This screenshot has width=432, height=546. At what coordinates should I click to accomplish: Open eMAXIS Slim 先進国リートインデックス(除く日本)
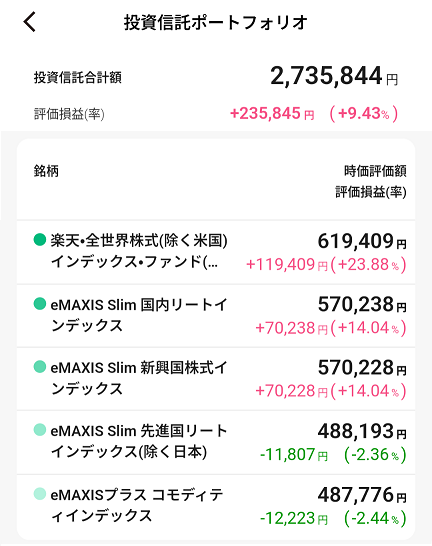point(216,442)
